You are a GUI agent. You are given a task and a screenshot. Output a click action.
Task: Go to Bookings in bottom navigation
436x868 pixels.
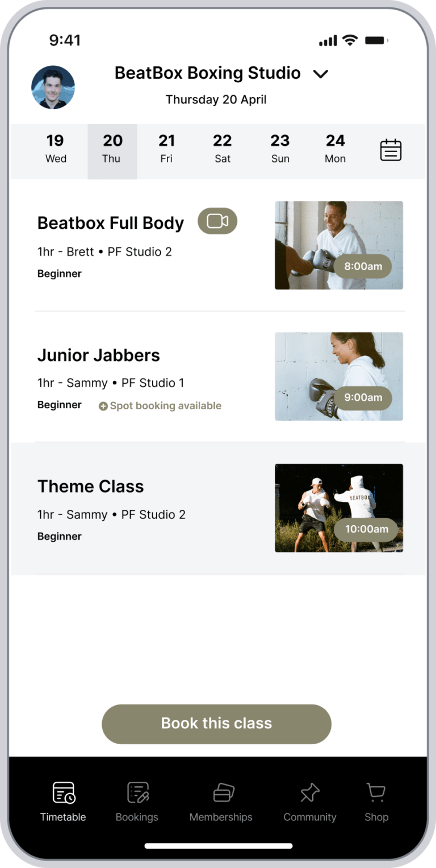click(137, 802)
